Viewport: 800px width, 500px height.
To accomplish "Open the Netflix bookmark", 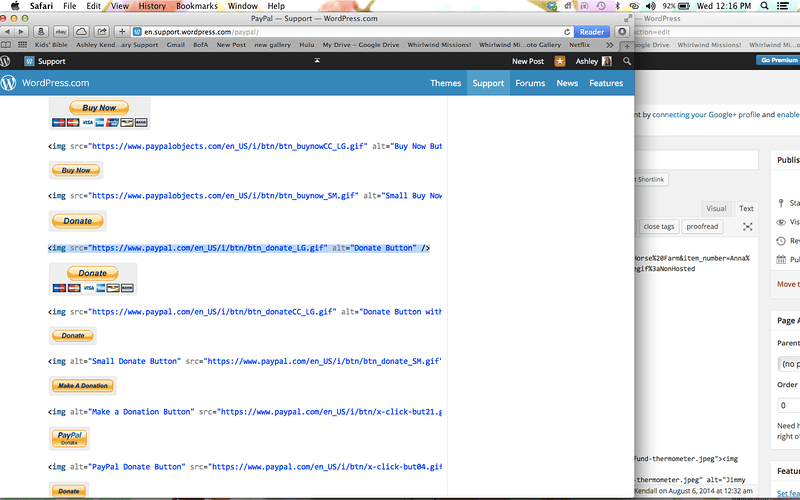I will point(580,45).
